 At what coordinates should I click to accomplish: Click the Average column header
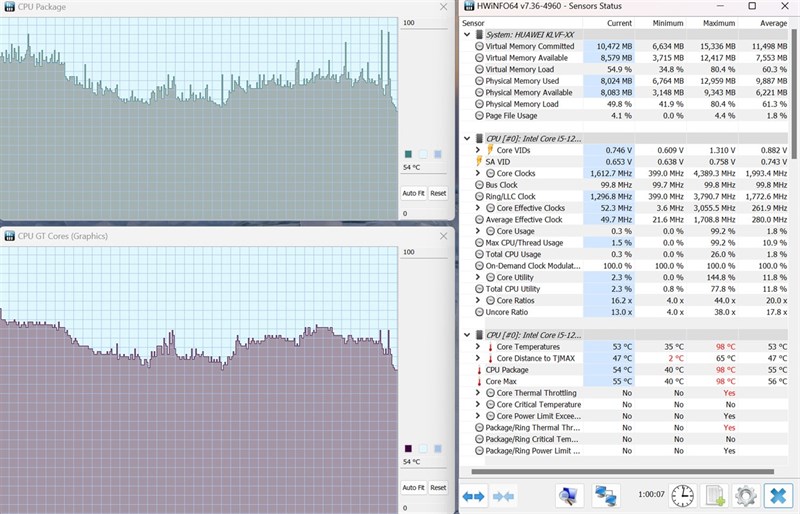click(x=773, y=23)
